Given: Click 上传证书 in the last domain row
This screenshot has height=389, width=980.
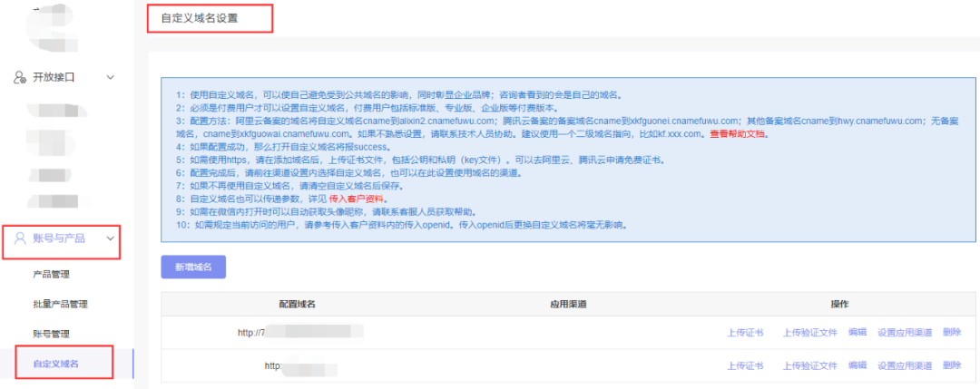Looking at the screenshot, I should (745, 365).
